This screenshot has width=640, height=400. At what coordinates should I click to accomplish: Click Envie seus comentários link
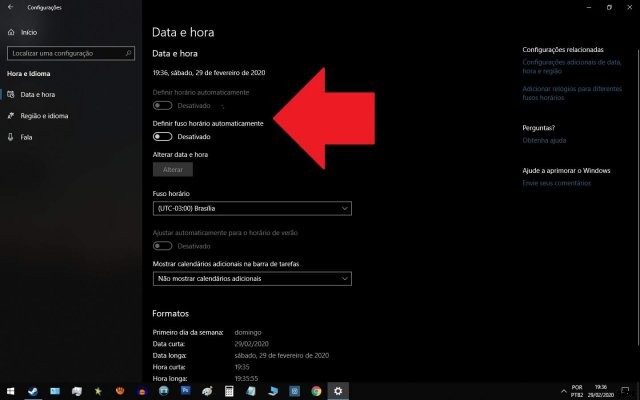pyautogui.click(x=557, y=183)
